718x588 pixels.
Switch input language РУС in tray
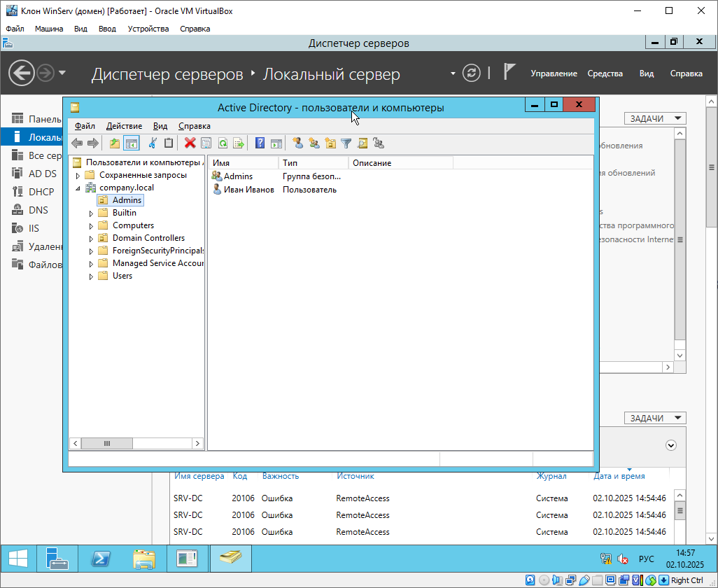tap(646, 559)
